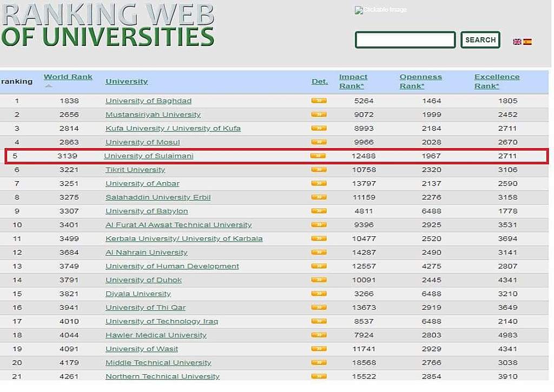Click the Ranking Web of Universities logo
Image resolution: width=554 pixels, height=392 pixels.
[108, 25]
